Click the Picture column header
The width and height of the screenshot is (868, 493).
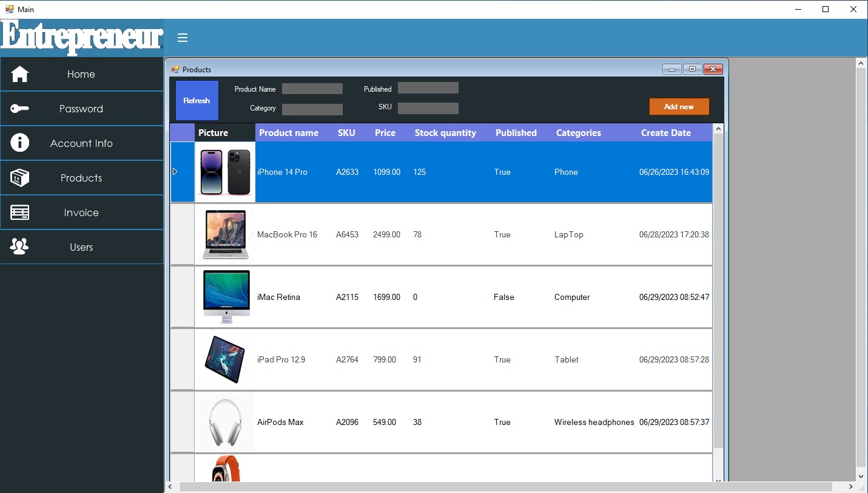pos(225,132)
